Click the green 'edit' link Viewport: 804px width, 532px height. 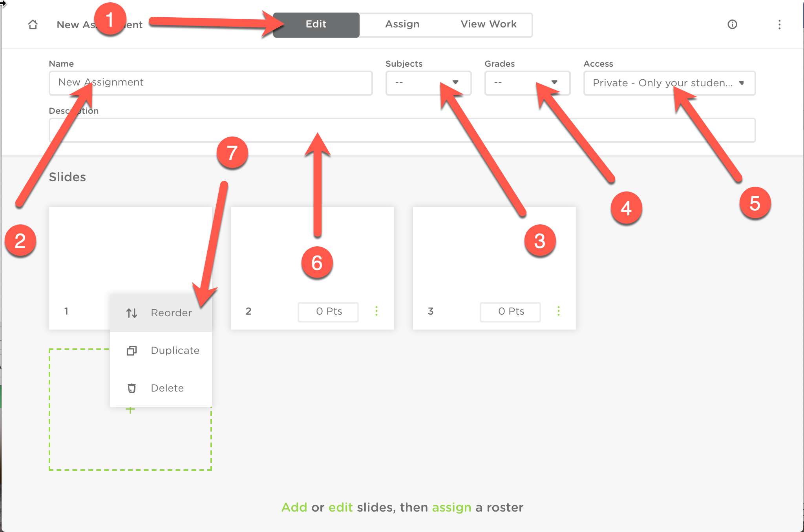pos(340,507)
